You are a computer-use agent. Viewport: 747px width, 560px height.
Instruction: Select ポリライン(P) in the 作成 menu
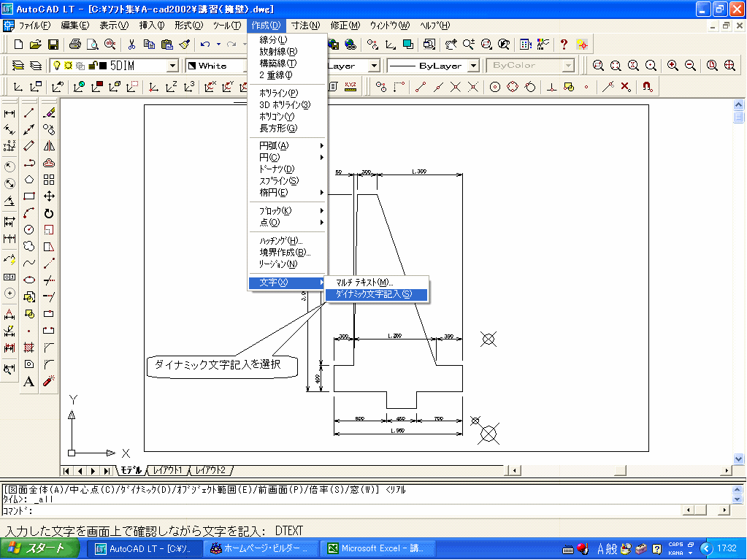(x=287, y=93)
